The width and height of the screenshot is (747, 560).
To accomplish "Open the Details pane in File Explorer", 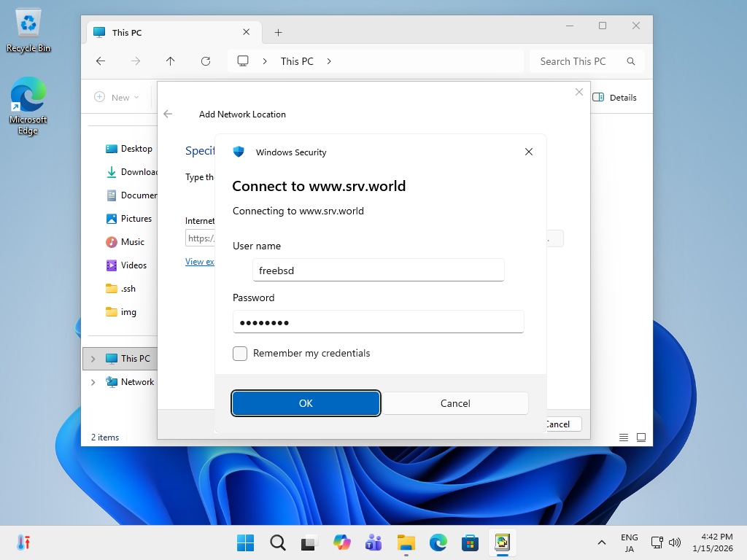I will click(x=614, y=97).
